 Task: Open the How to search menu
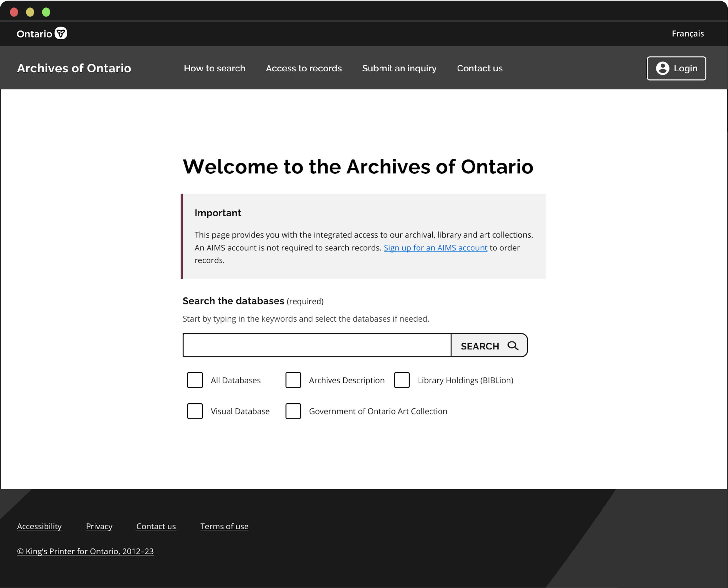pyautogui.click(x=215, y=68)
